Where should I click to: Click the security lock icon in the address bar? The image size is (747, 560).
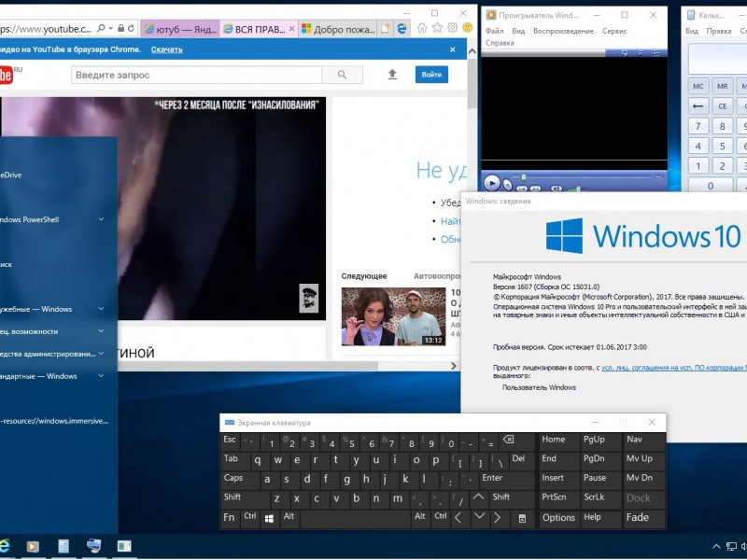pos(121,29)
